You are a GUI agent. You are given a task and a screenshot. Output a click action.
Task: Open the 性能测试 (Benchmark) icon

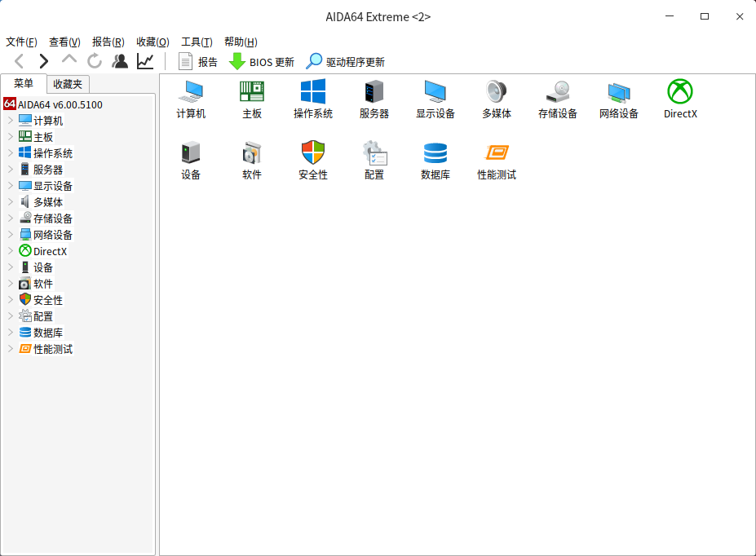coord(496,159)
